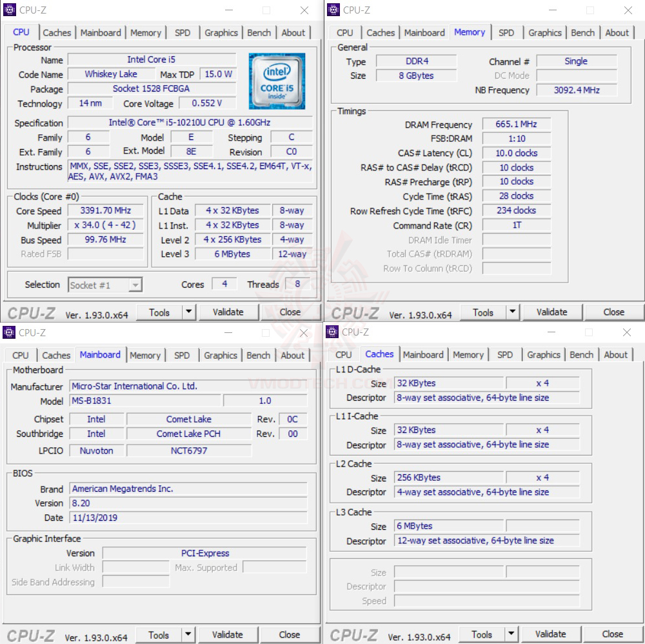Screen dimensions: 645x644
Task: Select CPU tab in Caches window
Action: [x=344, y=355]
